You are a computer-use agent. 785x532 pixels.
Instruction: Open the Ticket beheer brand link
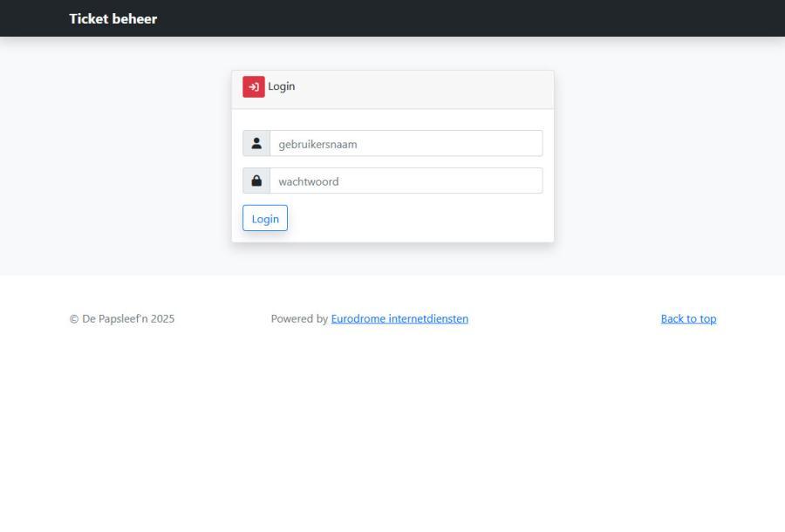(x=113, y=19)
